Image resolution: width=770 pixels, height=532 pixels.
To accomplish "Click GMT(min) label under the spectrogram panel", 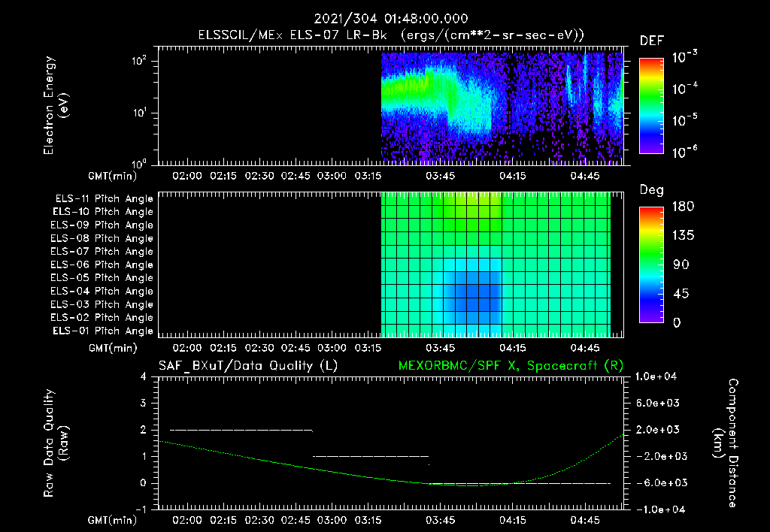I will pyautogui.click(x=113, y=176).
